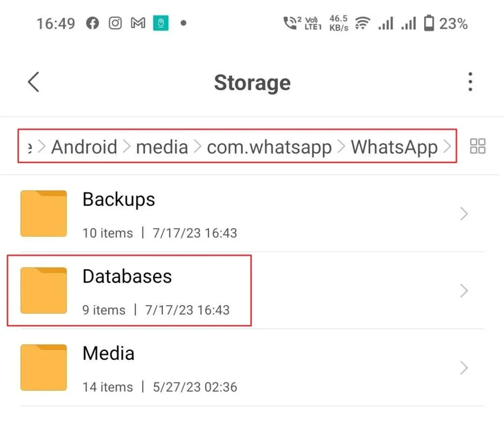Tap the Gmail icon in the status bar
The image size is (504, 441).
[138, 23]
